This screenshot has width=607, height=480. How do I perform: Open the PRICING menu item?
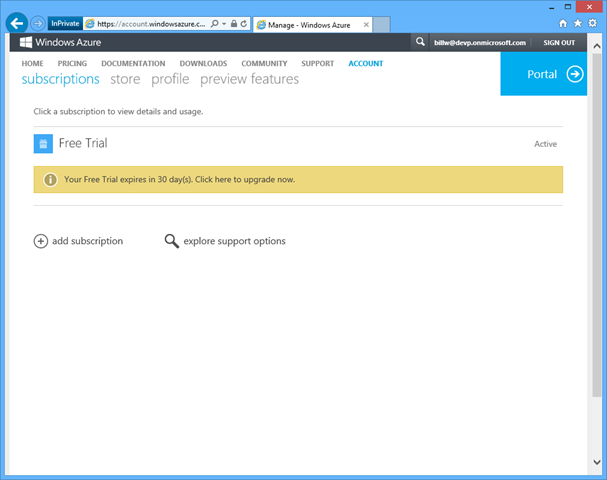pyautogui.click(x=72, y=63)
